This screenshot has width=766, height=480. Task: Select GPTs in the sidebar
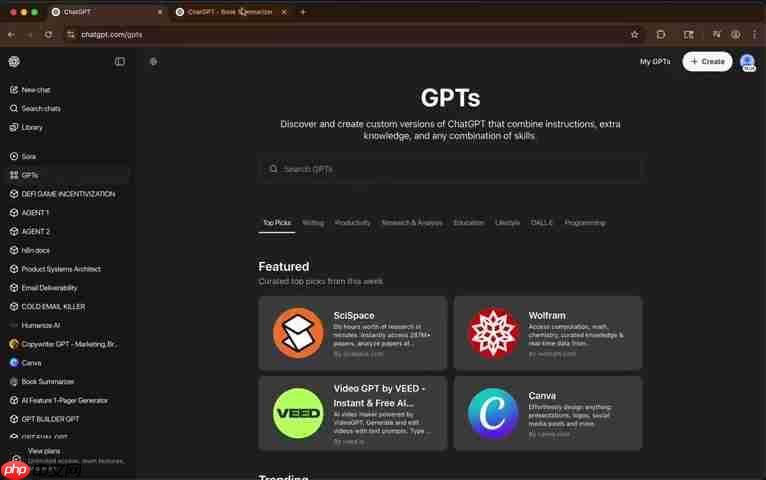(x=65, y=175)
